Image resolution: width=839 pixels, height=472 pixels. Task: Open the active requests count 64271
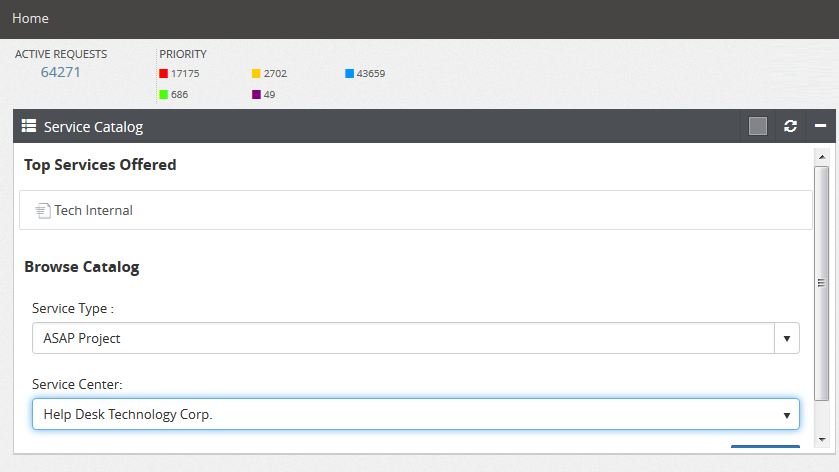click(x=60, y=72)
